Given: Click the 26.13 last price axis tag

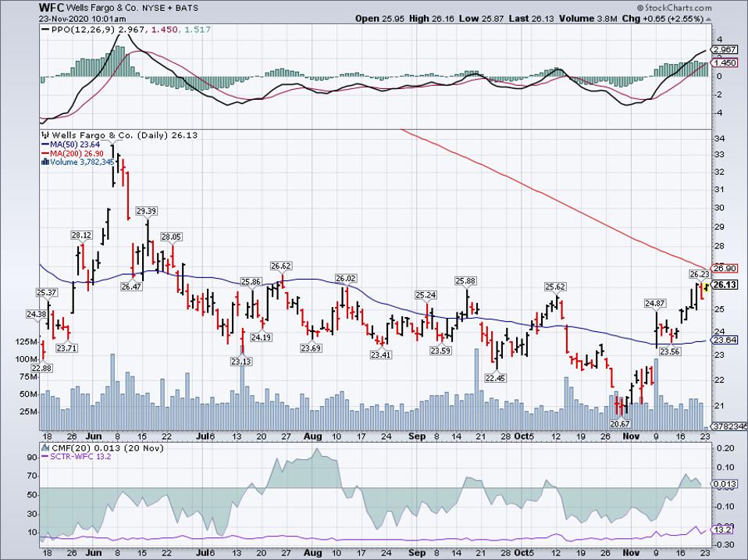Looking at the screenshot, I should coord(725,285).
